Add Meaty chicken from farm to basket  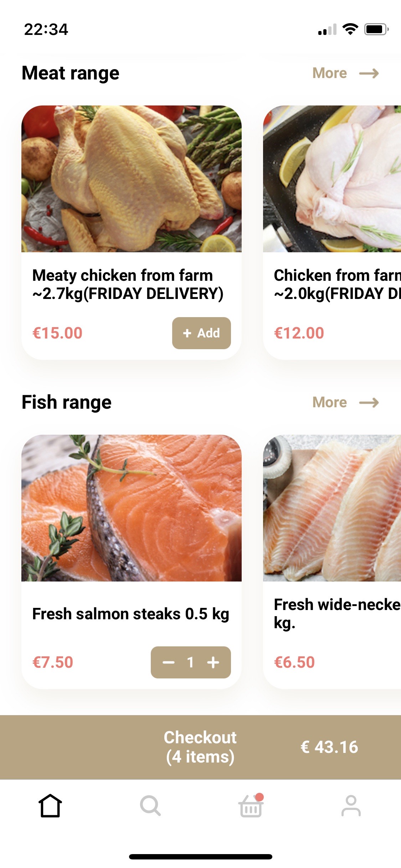[201, 333]
